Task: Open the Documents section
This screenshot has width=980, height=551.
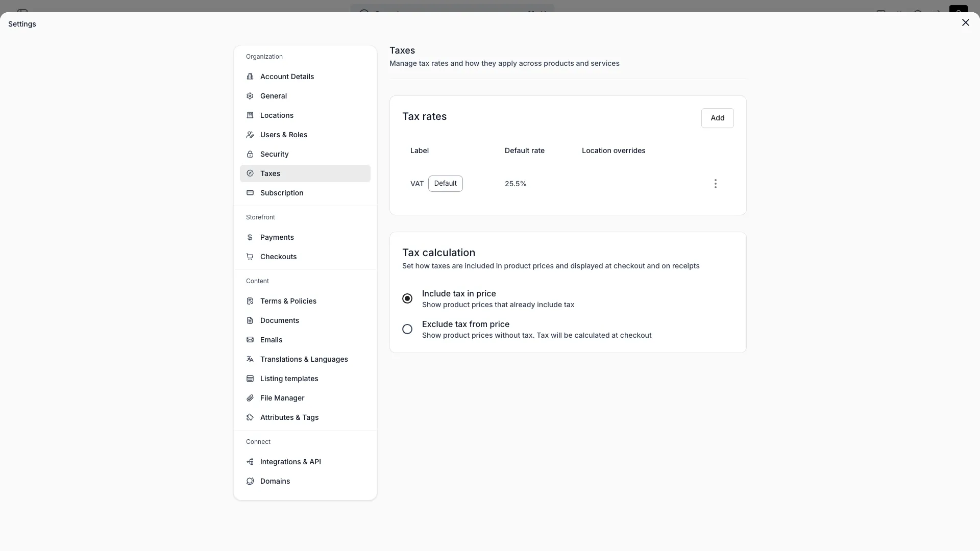Action: 305,320
